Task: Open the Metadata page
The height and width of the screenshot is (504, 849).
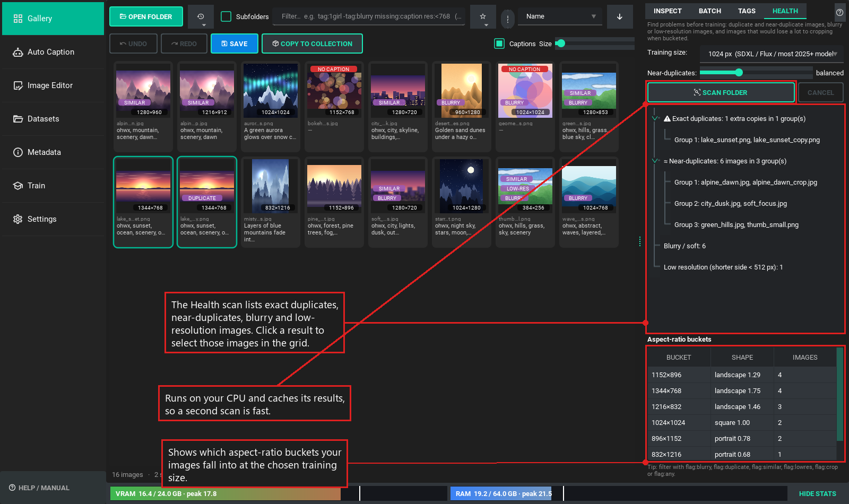Action: pos(53,152)
